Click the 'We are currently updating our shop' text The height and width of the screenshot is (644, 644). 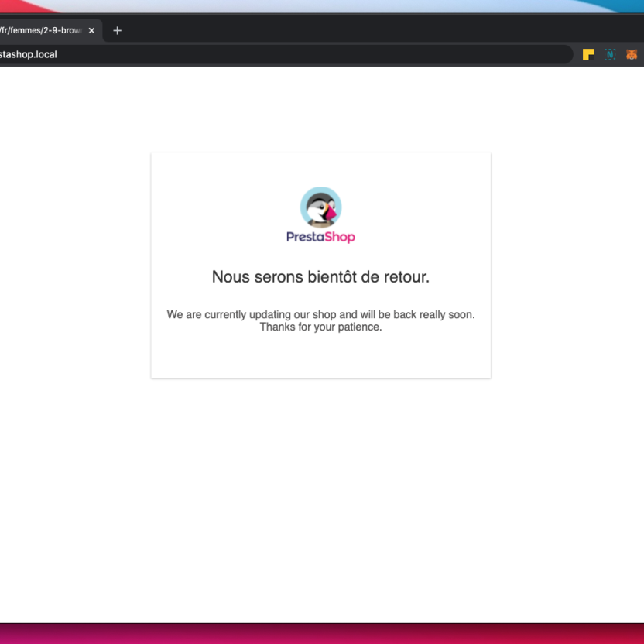(x=320, y=314)
